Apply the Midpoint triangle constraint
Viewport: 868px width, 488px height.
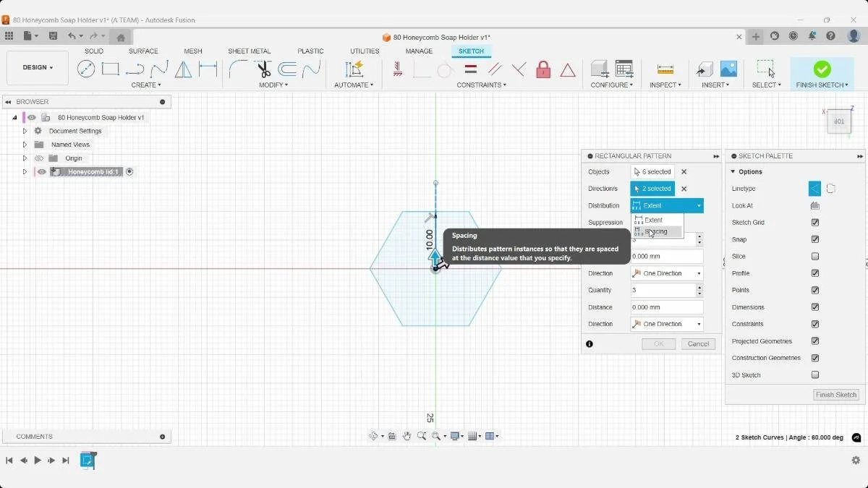(568, 69)
